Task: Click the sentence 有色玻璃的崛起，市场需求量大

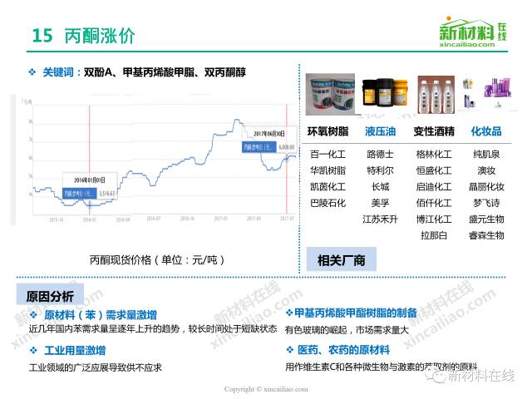Action: click(347, 330)
